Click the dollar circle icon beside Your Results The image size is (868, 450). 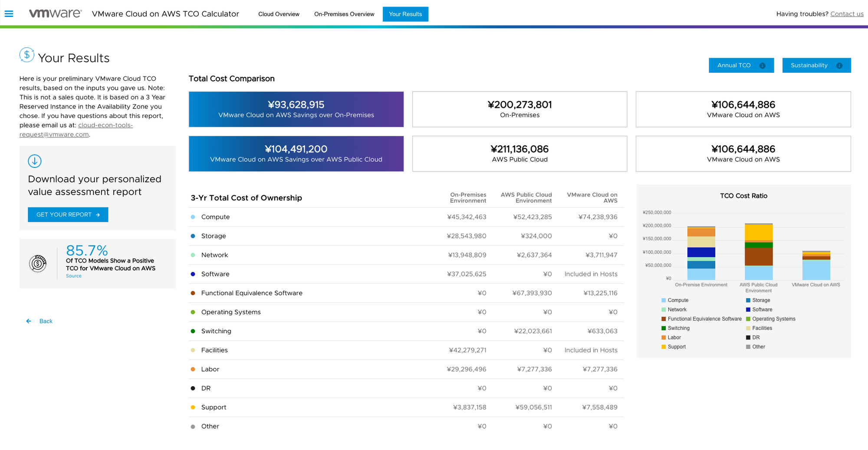pyautogui.click(x=26, y=55)
